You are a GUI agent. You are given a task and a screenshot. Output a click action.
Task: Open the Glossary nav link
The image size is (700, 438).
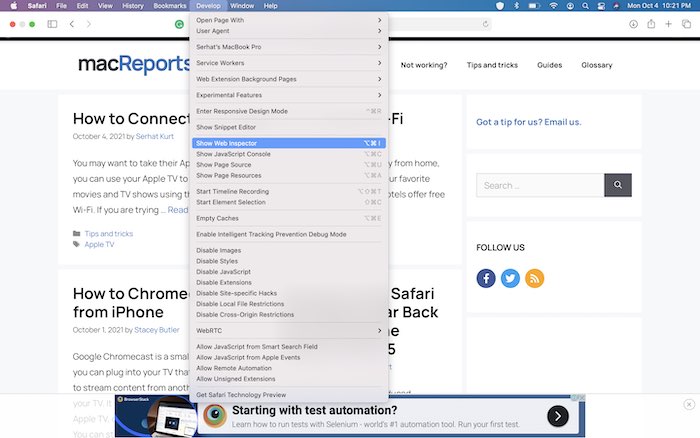pos(597,65)
